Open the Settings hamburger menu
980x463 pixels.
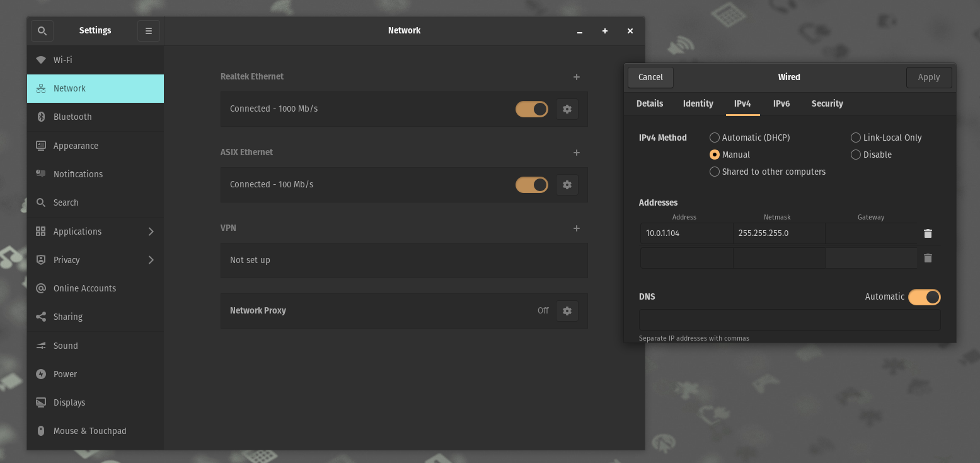pyautogui.click(x=149, y=30)
